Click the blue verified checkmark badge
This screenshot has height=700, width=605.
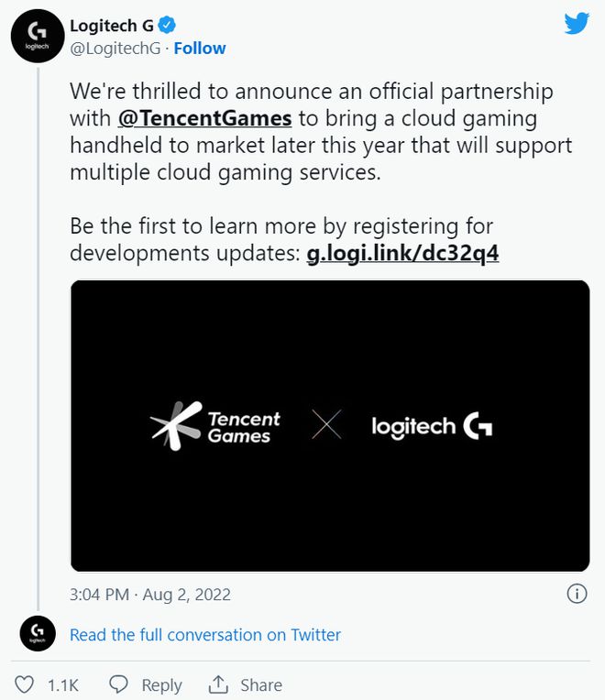[x=167, y=25]
